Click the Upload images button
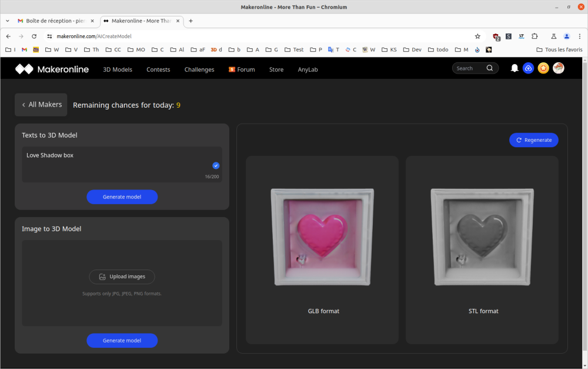588x369 pixels. [122, 277]
